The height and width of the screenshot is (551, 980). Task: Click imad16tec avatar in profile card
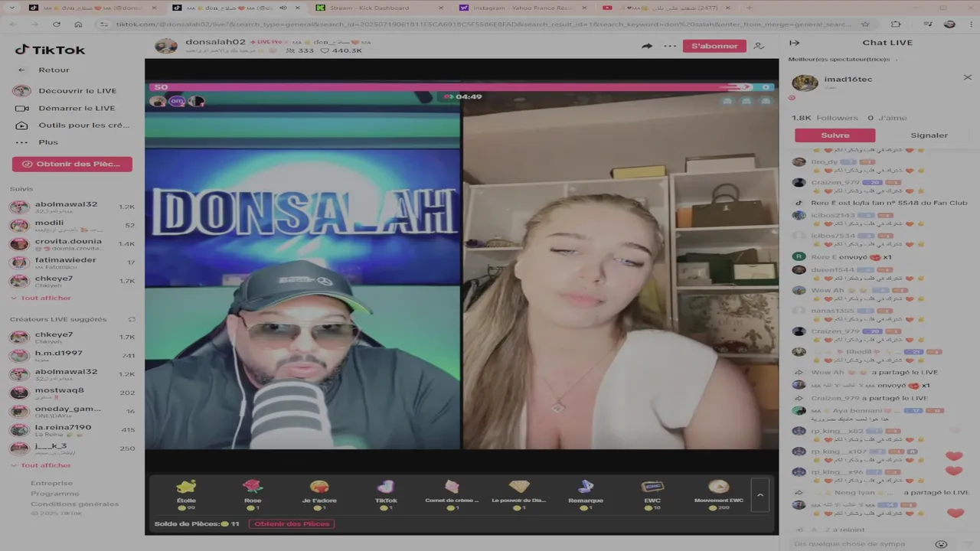coord(805,83)
